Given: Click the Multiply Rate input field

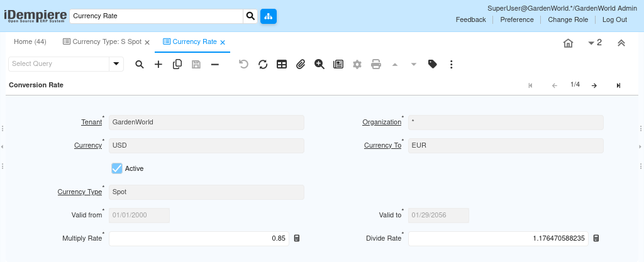Looking at the screenshot, I should pos(199,239).
